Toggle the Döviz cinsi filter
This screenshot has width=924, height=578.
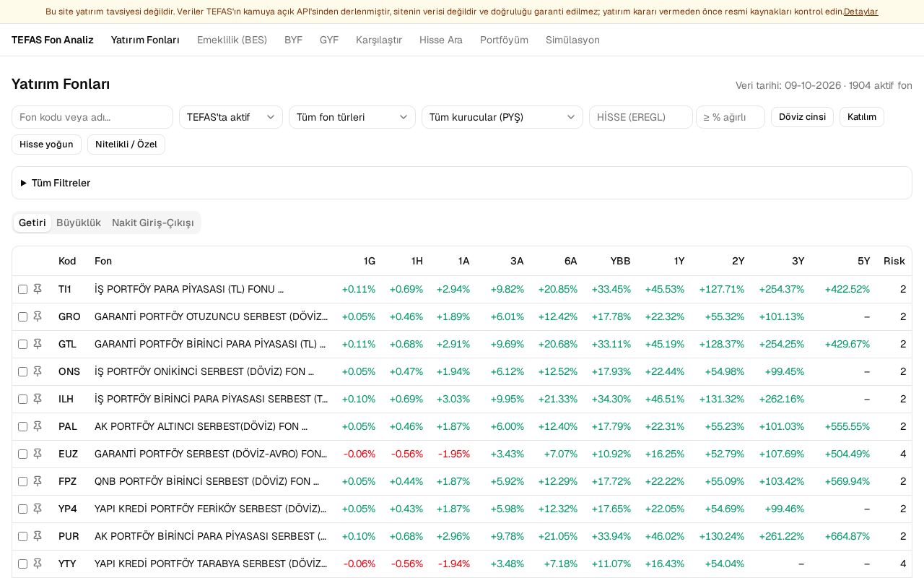(802, 117)
